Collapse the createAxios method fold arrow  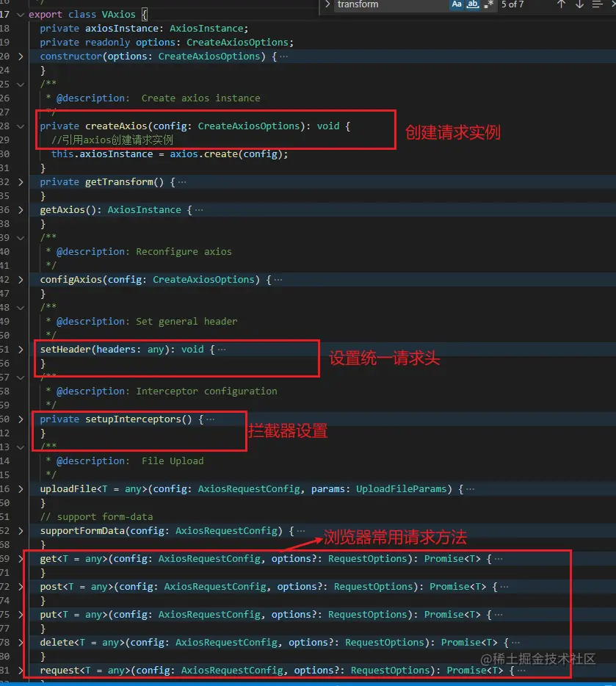20,126
